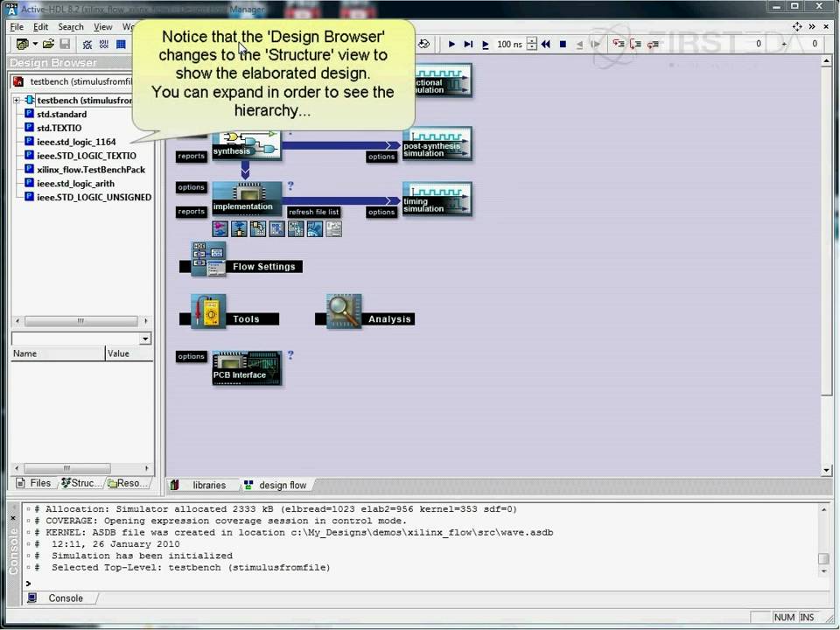Launch post-synthesis simulation block

pyautogui.click(x=437, y=143)
